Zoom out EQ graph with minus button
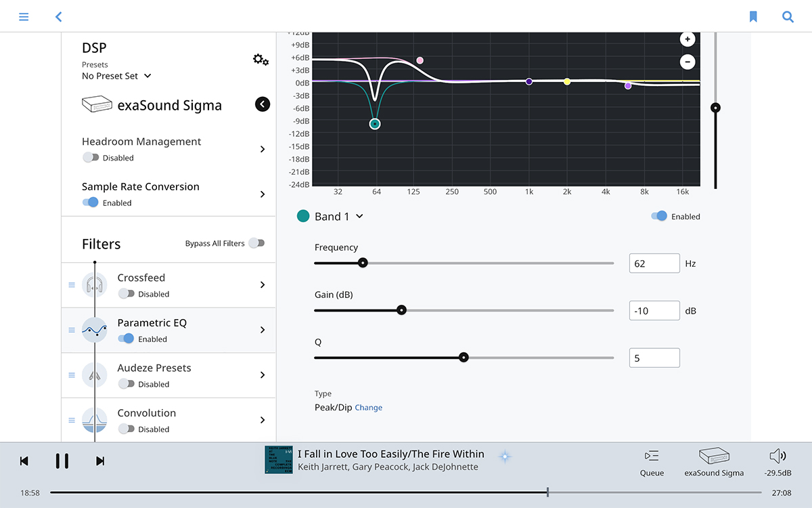Image resolution: width=812 pixels, height=508 pixels. click(687, 62)
